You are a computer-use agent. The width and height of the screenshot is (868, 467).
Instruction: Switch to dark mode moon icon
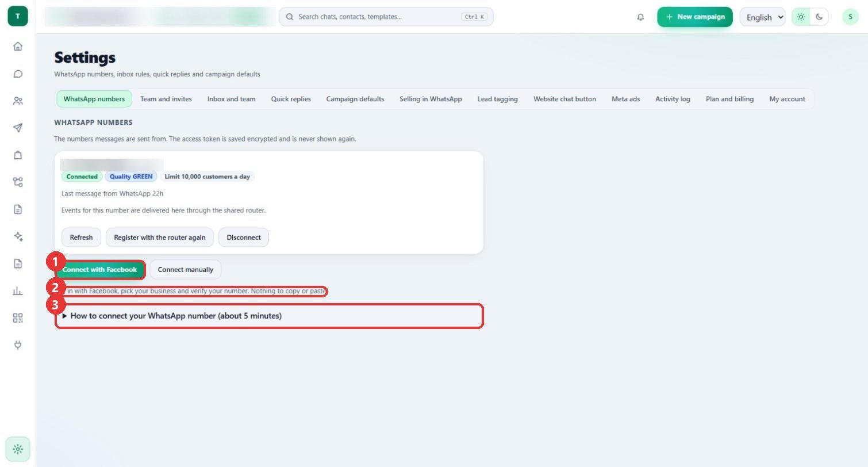tap(819, 17)
